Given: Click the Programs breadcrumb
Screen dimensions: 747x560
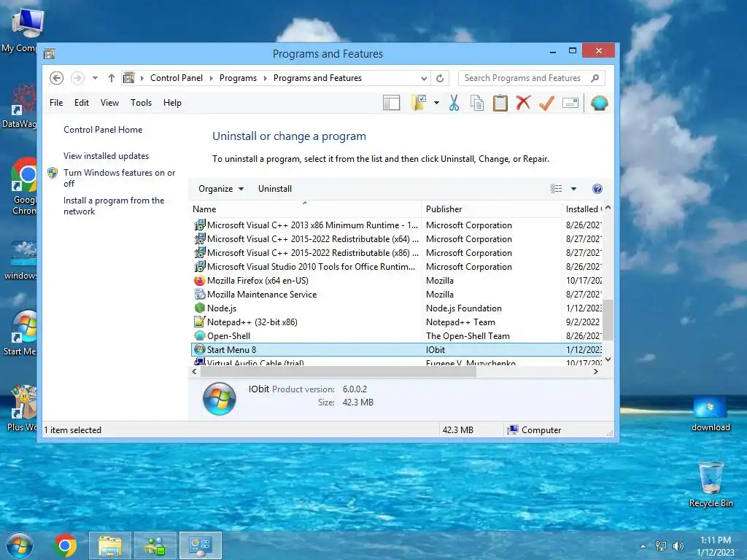Looking at the screenshot, I should 238,78.
